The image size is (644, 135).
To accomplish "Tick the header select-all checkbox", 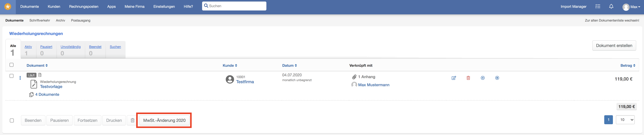I will [12, 65].
